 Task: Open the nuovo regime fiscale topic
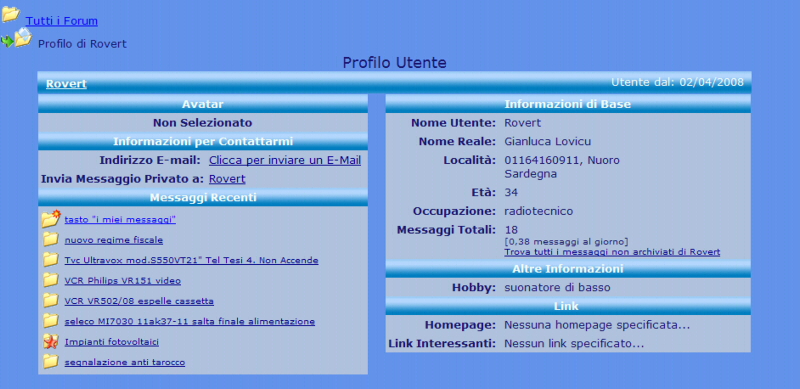(114, 240)
